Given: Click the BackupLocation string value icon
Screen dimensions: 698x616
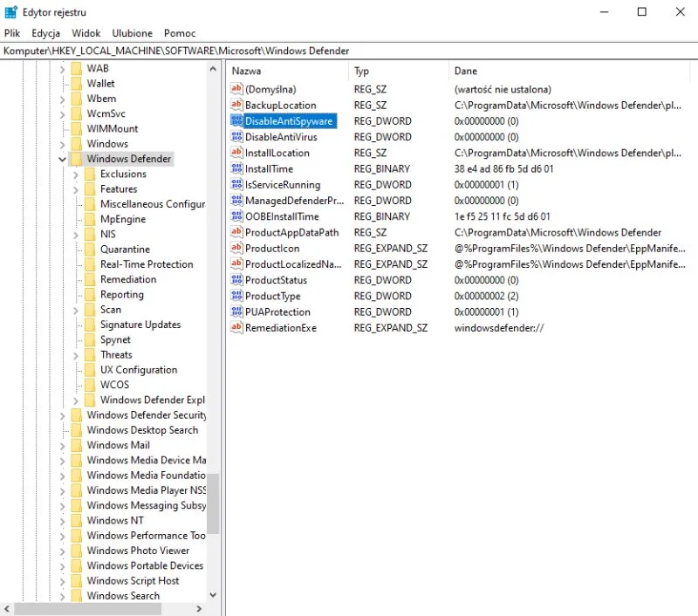Looking at the screenshot, I should (x=236, y=106).
